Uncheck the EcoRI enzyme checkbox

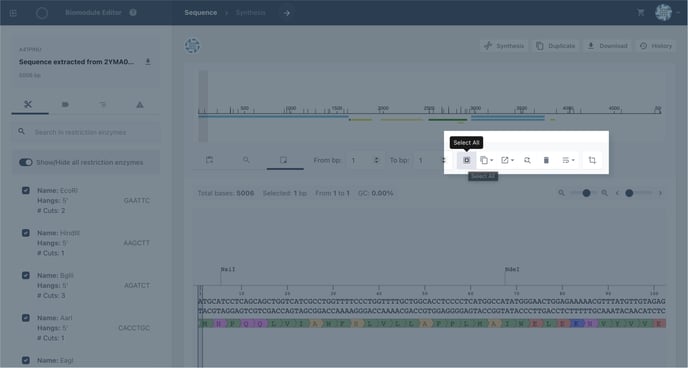(26, 190)
